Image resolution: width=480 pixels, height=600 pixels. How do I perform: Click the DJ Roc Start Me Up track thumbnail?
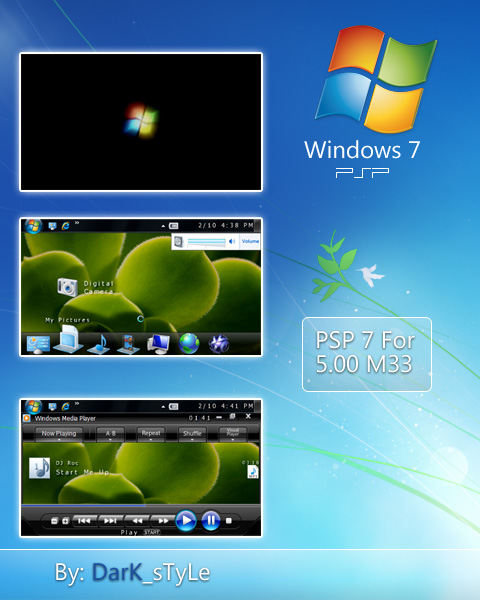click(x=40, y=468)
